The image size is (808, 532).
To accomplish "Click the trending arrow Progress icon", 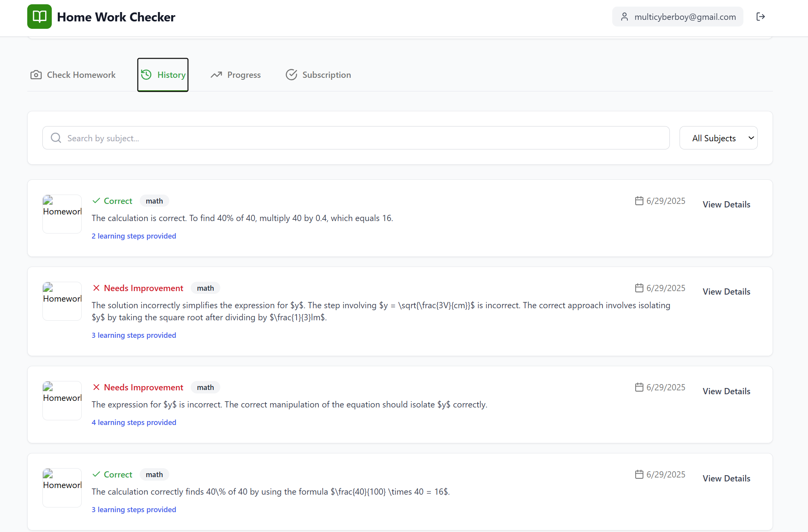I will (216, 75).
